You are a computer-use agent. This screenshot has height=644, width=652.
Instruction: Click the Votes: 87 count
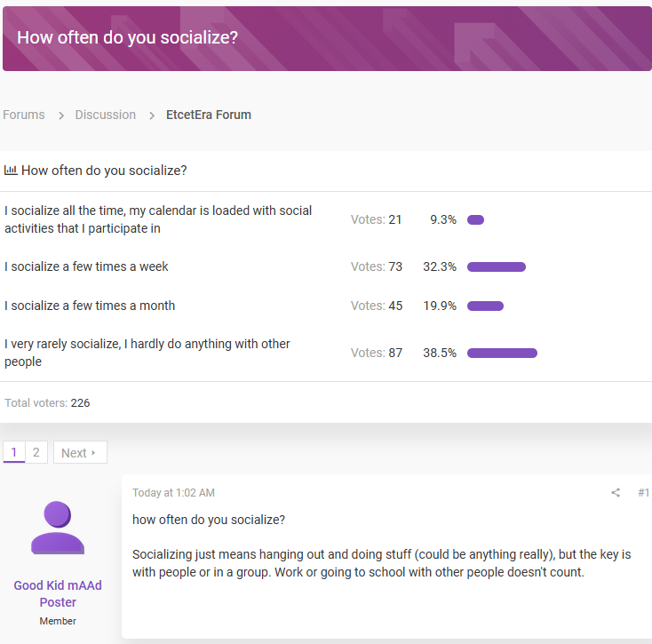coord(377,353)
